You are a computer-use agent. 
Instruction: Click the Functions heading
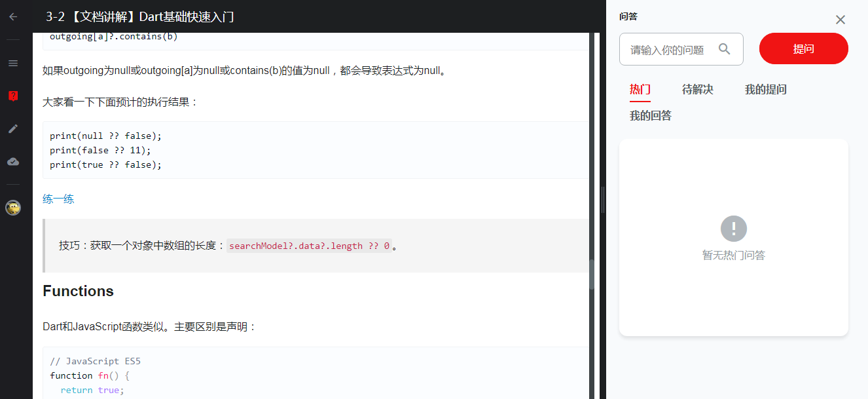(79, 292)
